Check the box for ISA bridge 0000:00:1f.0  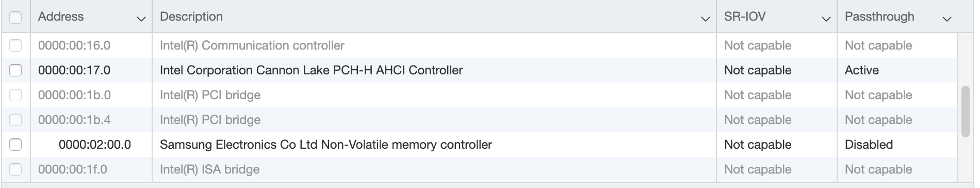click(x=15, y=169)
